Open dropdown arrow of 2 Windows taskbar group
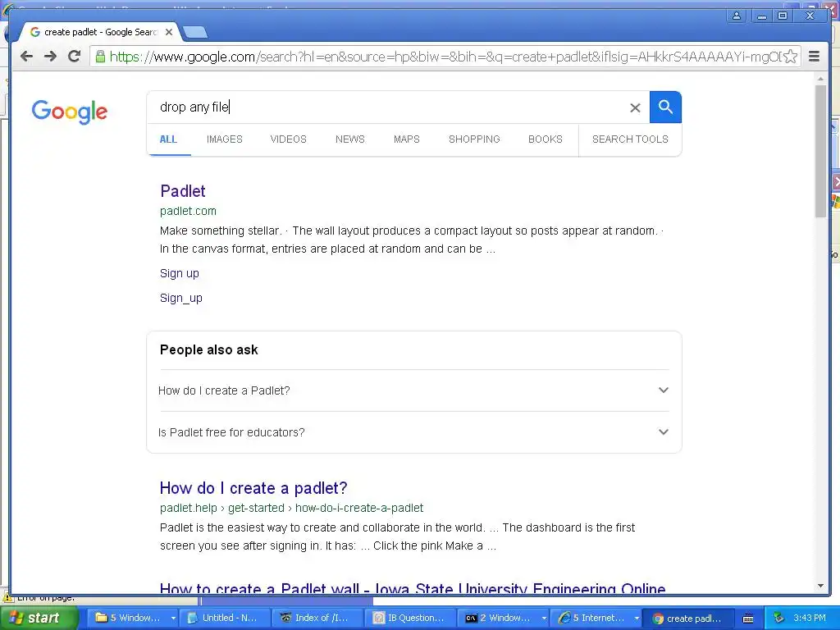The width and height of the screenshot is (840, 630). point(544,619)
